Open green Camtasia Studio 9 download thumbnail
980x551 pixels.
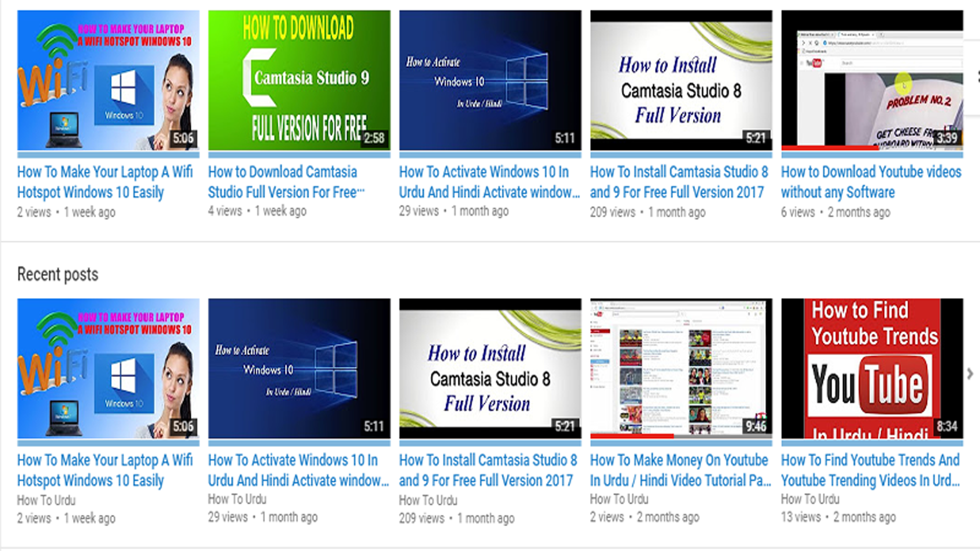299,80
